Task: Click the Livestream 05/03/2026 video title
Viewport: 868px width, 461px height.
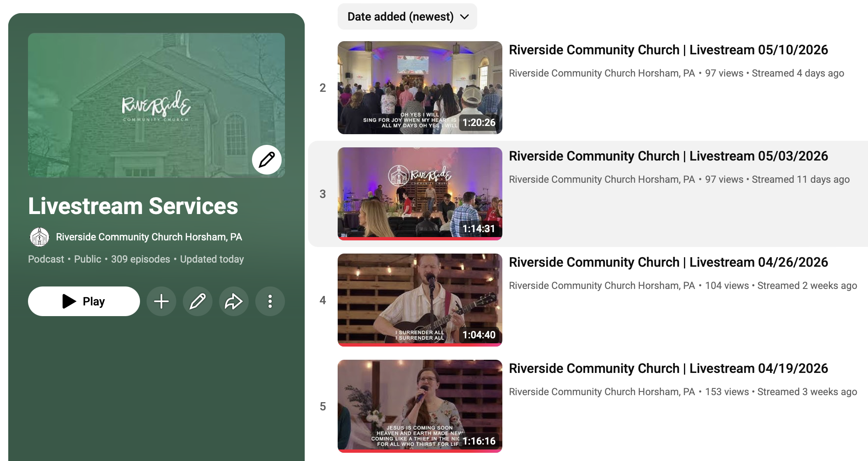Action: (x=668, y=156)
